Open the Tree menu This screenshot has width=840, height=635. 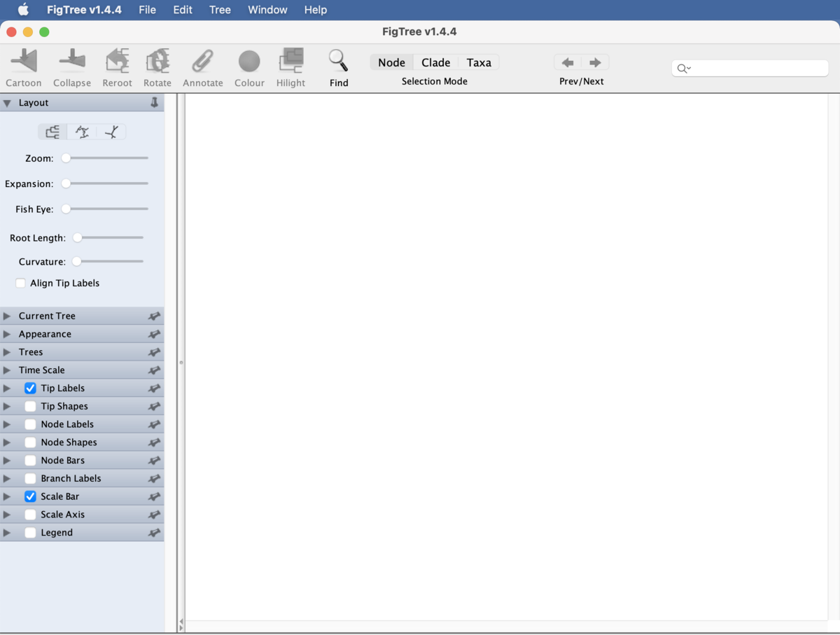(x=220, y=10)
